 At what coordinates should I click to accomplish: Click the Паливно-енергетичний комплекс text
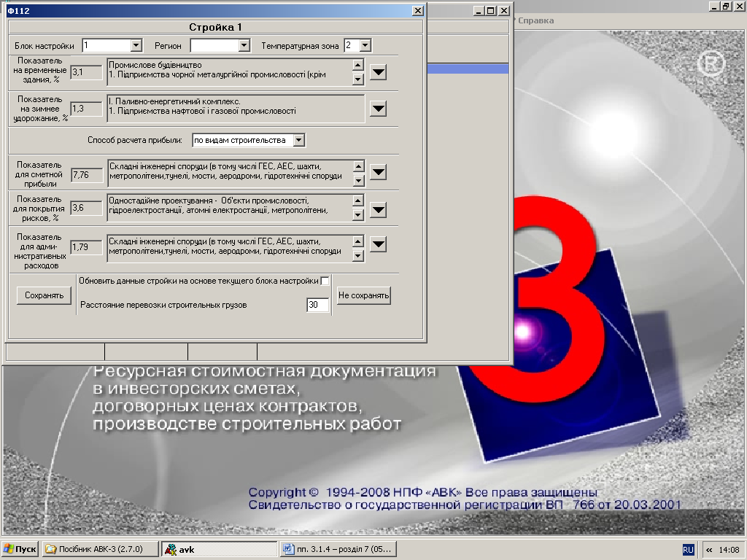coord(178,101)
